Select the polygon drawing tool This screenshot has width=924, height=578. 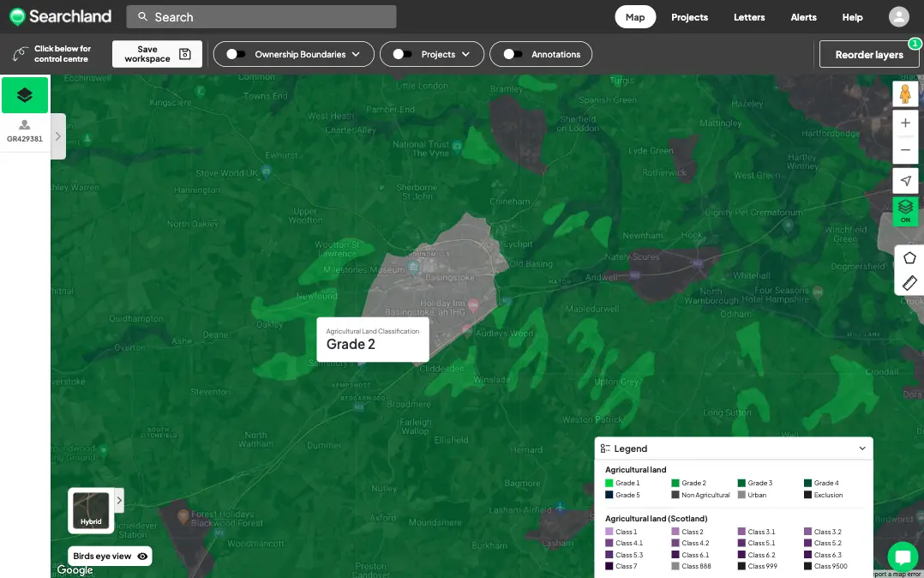pyautogui.click(x=909, y=257)
